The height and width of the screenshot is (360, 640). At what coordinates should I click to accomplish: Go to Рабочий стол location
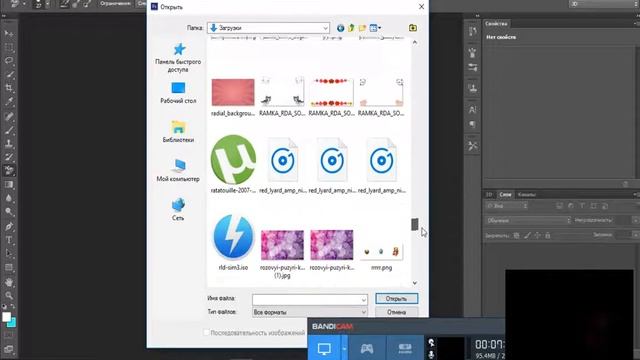[x=178, y=93]
